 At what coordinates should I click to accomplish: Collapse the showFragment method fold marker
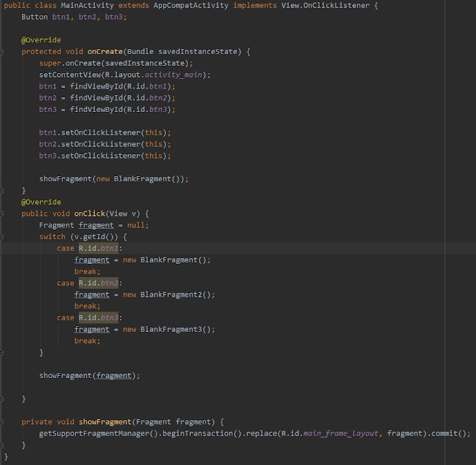tap(3, 422)
